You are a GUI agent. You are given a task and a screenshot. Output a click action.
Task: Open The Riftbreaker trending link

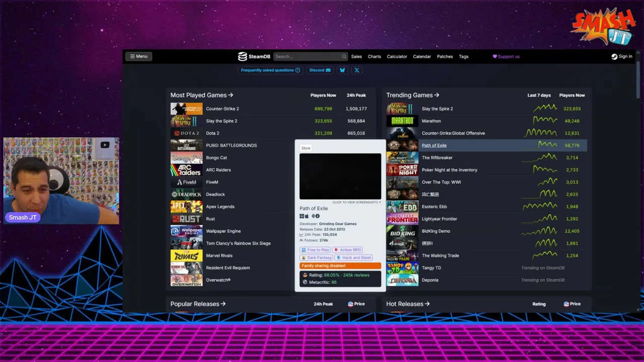[x=437, y=158]
